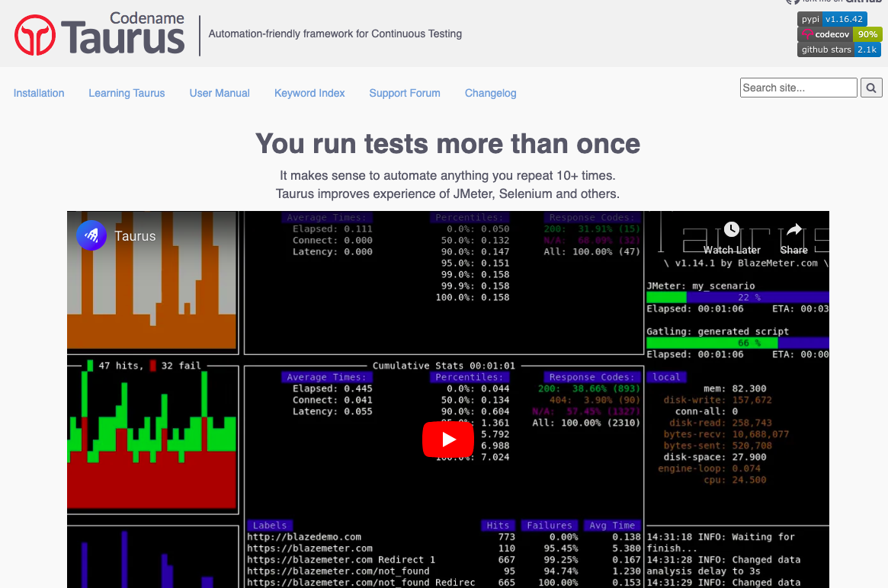888x588 pixels.
Task: Visit the Support Forum
Action: point(405,93)
